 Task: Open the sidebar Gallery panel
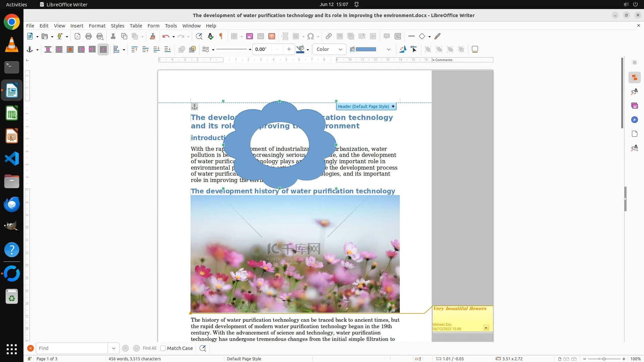(634, 106)
